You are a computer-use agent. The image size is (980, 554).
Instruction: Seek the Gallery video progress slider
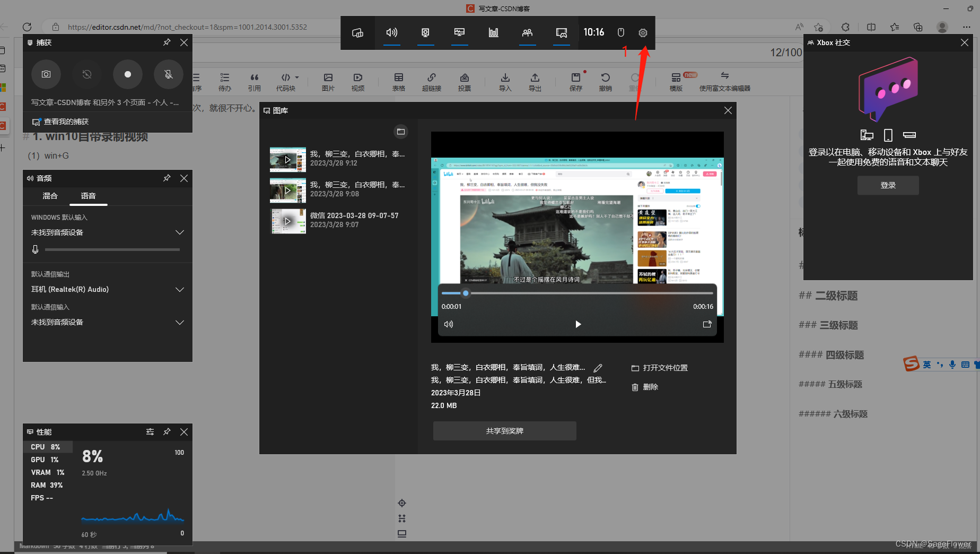[x=577, y=293]
